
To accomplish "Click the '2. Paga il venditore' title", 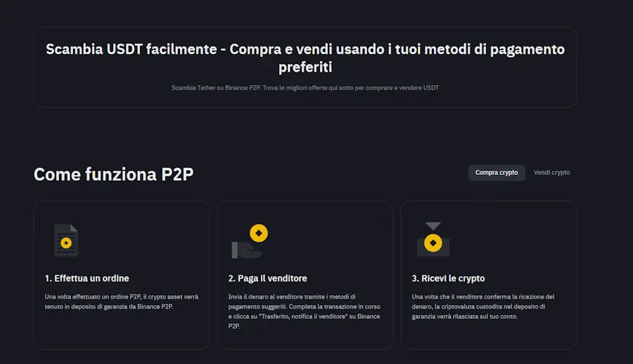I will click(x=268, y=278).
